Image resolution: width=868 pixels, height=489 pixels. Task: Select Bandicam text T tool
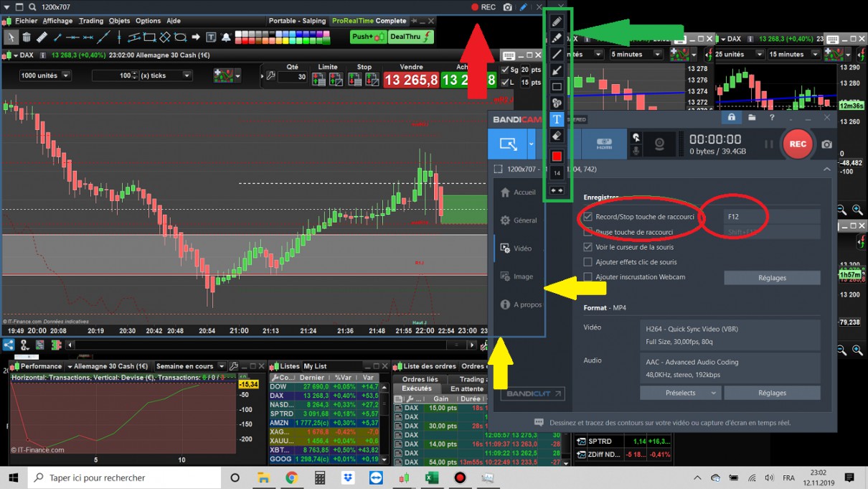click(x=557, y=120)
